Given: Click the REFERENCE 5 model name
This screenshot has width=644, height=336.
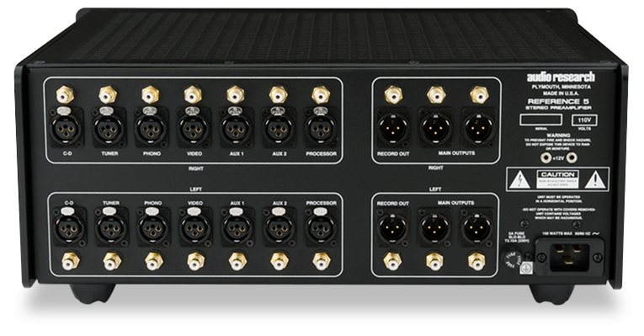Looking at the screenshot, I should tap(559, 101).
